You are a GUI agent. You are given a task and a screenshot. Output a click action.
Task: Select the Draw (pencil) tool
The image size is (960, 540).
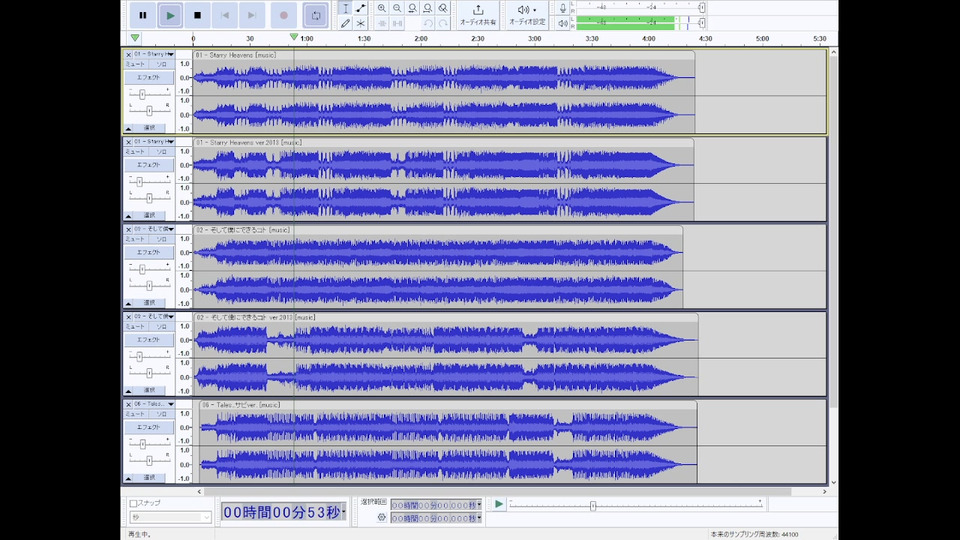(346, 22)
